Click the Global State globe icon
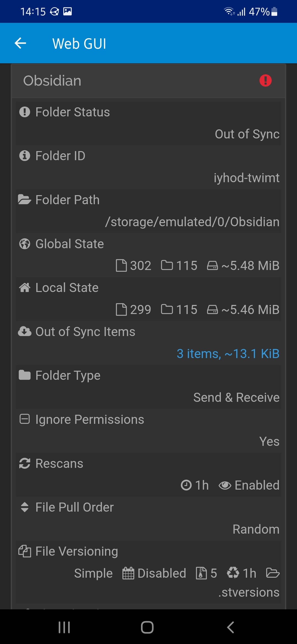Screen dimensions: 297x644 click(25, 244)
